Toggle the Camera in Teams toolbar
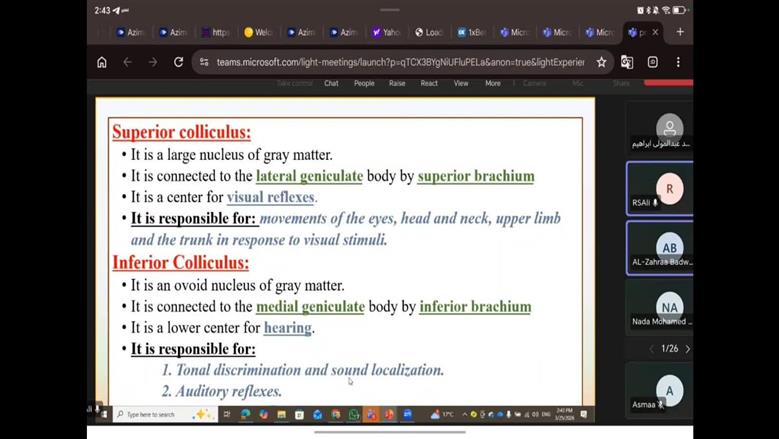This screenshot has width=779, height=439. (535, 83)
